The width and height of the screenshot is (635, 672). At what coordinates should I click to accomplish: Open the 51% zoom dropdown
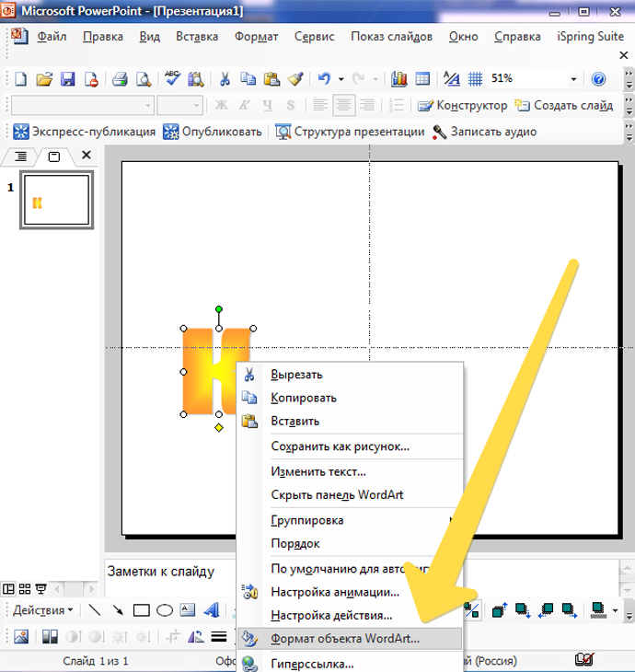tap(573, 79)
